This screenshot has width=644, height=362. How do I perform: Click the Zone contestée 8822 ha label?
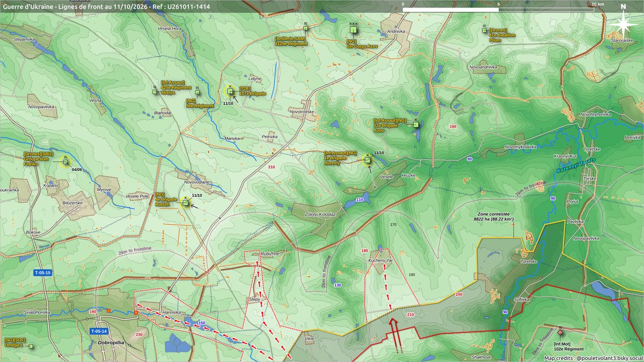pyautogui.click(x=494, y=216)
